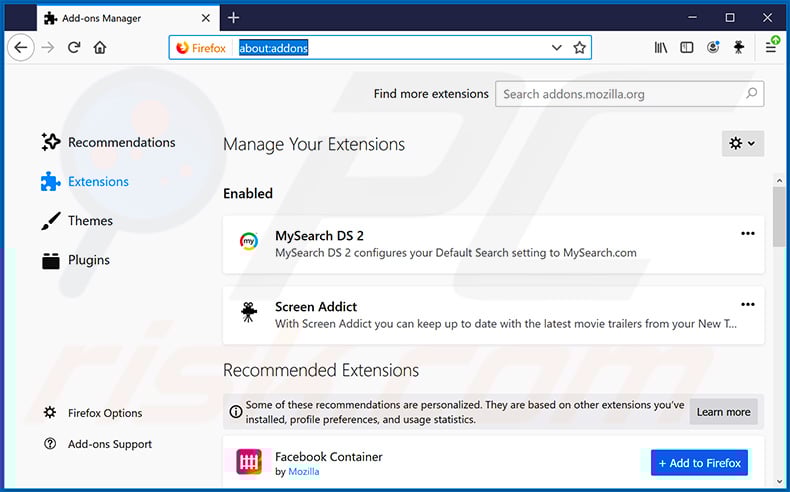Open the Recommendations section
Screen dimensions: 790x492
(108, 143)
